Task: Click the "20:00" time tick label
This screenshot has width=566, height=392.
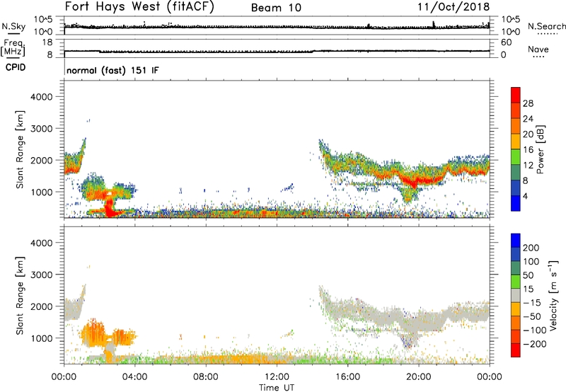Action: pyautogui.click(x=419, y=377)
